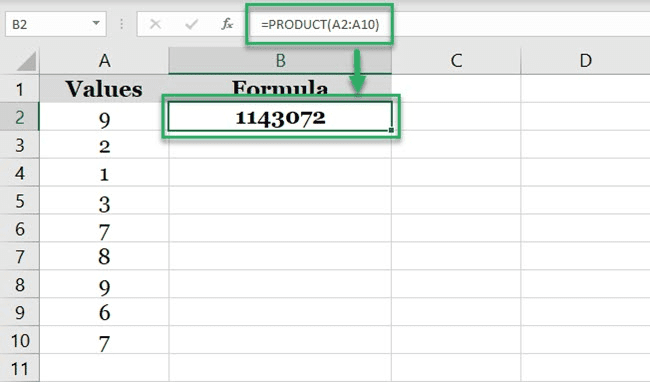650x382 pixels.
Task: Select row 11 header
Action: coord(19,368)
